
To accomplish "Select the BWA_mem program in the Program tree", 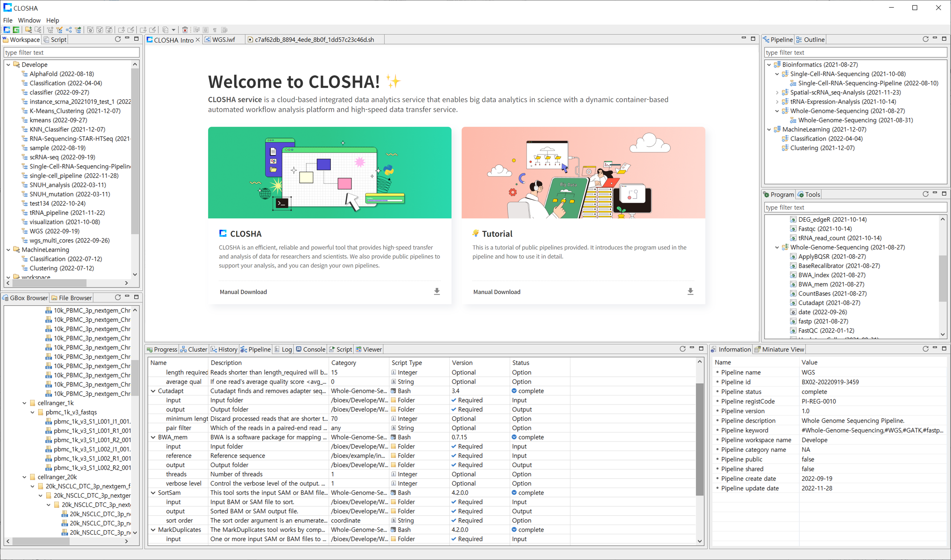I will click(x=831, y=284).
